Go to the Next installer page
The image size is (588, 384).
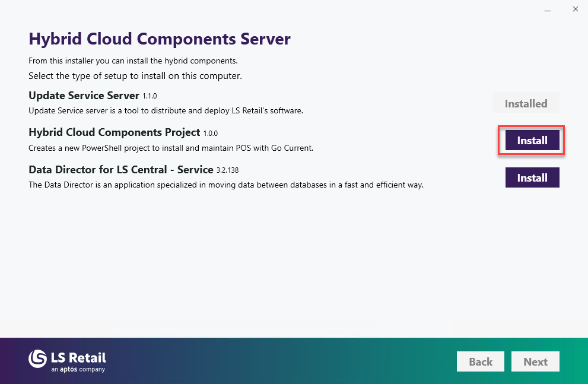(x=535, y=361)
